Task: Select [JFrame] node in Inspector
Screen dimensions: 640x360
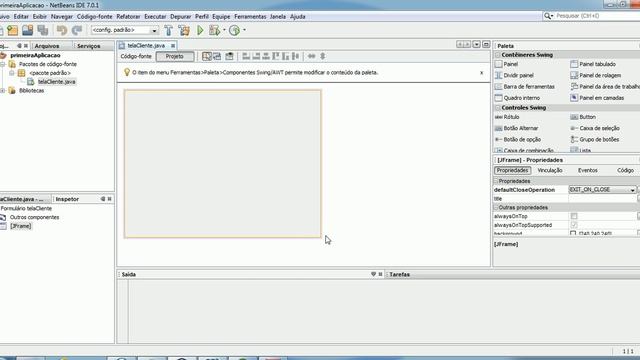Action: [20, 226]
